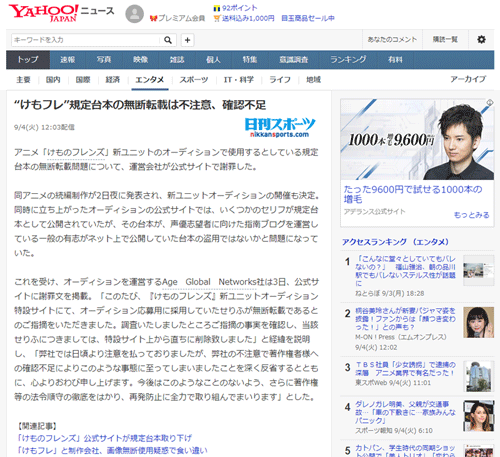Click もっとみる on the ad
The width and height of the screenshot is (500, 457).
click(471, 215)
